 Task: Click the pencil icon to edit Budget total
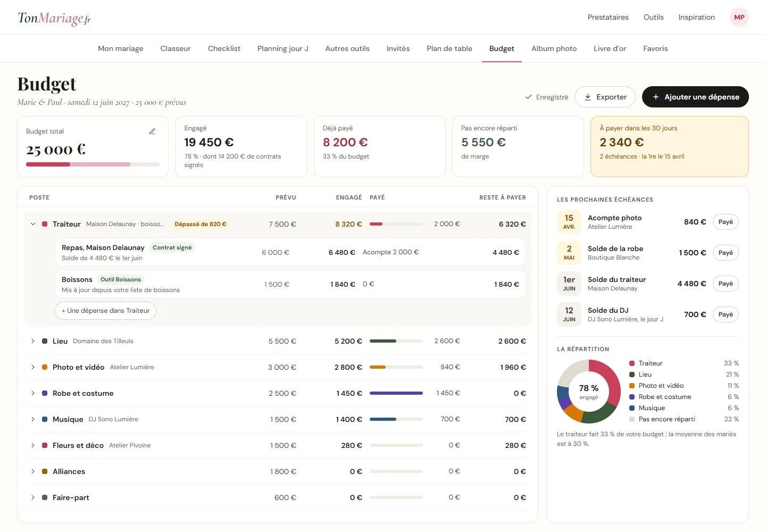point(152,131)
